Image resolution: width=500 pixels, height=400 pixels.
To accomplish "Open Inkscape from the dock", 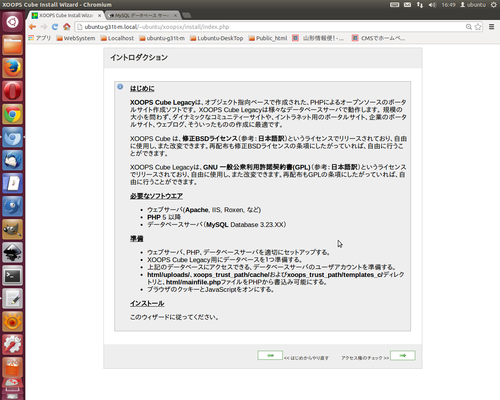I will [x=12, y=252].
